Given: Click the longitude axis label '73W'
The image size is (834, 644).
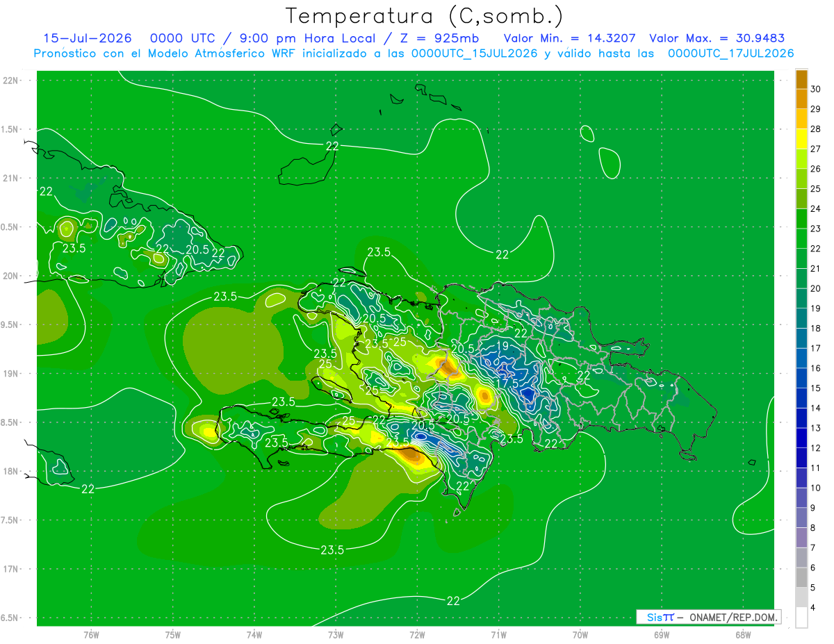Looking at the screenshot, I should [x=336, y=635].
